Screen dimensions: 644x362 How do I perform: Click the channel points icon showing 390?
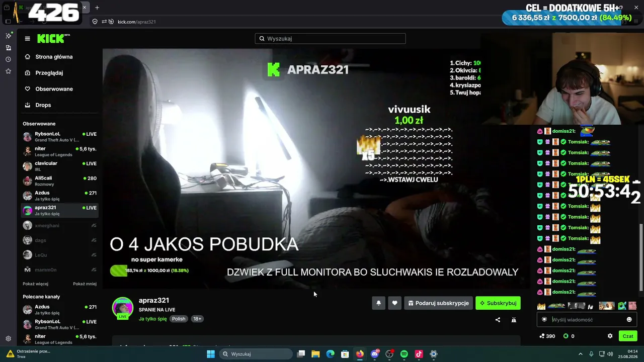(542, 336)
